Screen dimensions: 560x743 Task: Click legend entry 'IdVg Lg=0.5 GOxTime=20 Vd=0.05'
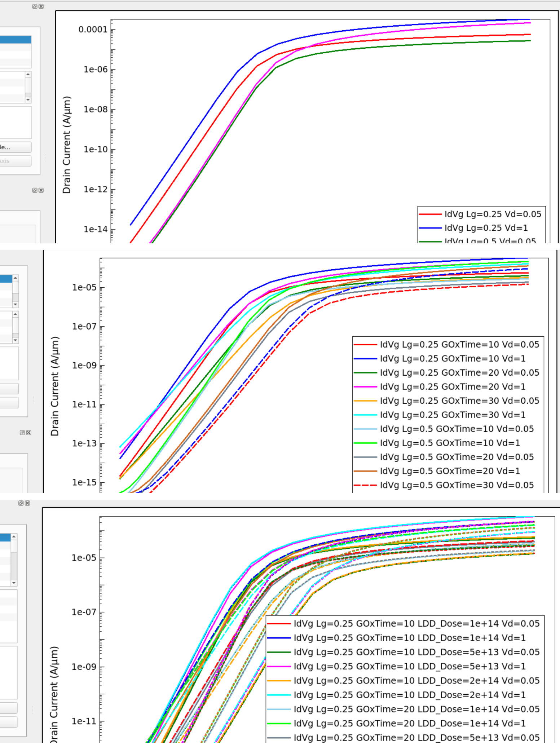pos(457,457)
